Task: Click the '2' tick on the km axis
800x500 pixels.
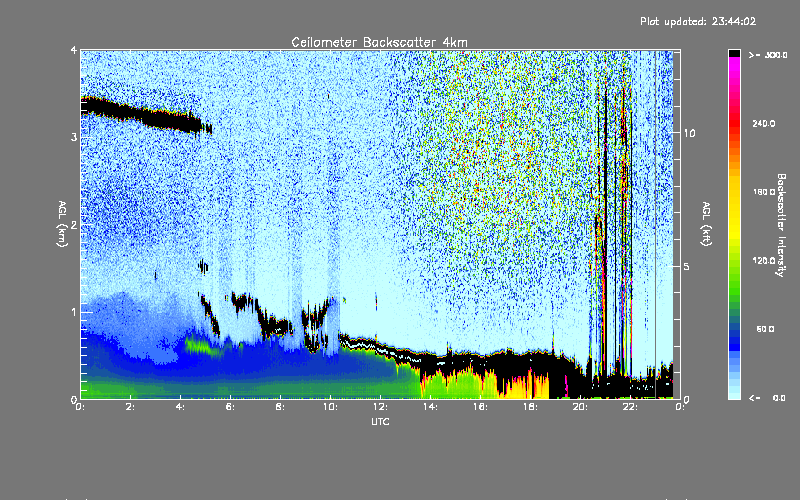Action: [74, 225]
